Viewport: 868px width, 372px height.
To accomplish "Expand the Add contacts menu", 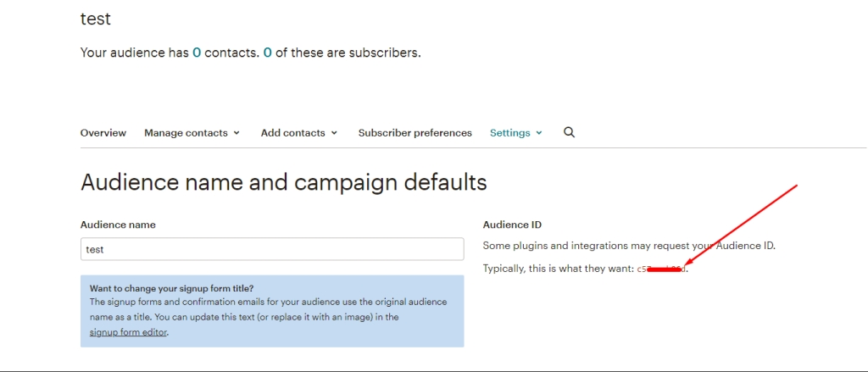I will click(x=299, y=133).
